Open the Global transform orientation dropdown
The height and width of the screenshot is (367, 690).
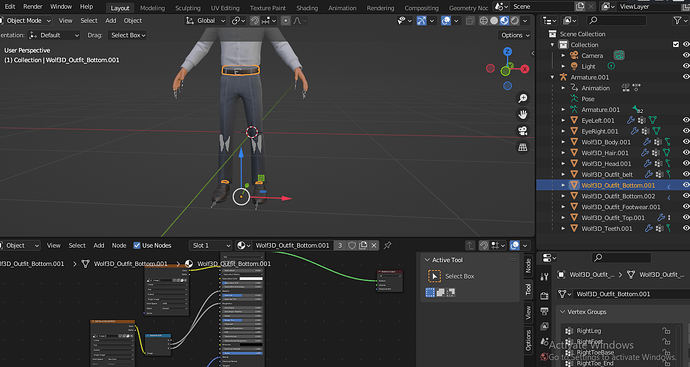click(x=206, y=21)
